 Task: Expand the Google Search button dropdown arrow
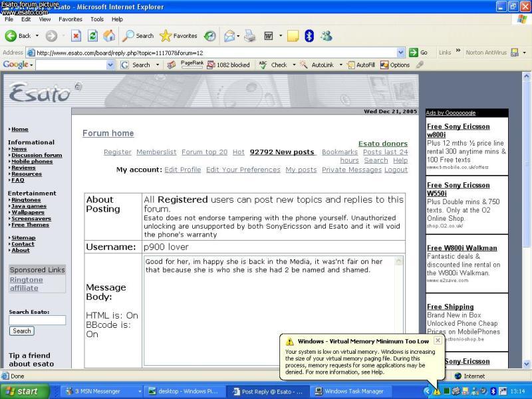click(x=158, y=65)
